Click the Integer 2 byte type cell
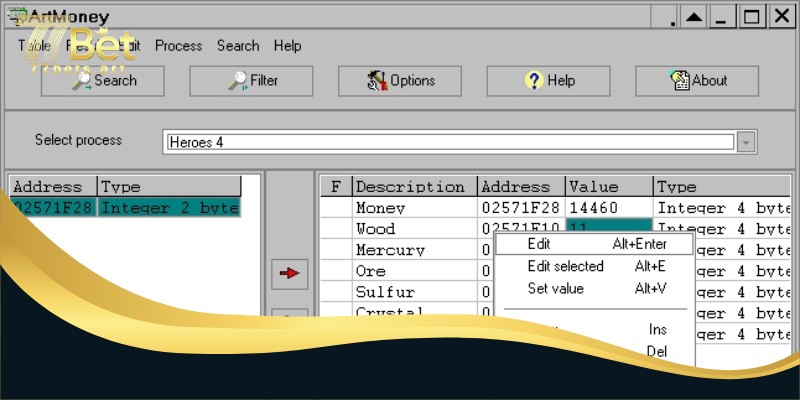The width and height of the screenshot is (800, 400). pos(169,208)
